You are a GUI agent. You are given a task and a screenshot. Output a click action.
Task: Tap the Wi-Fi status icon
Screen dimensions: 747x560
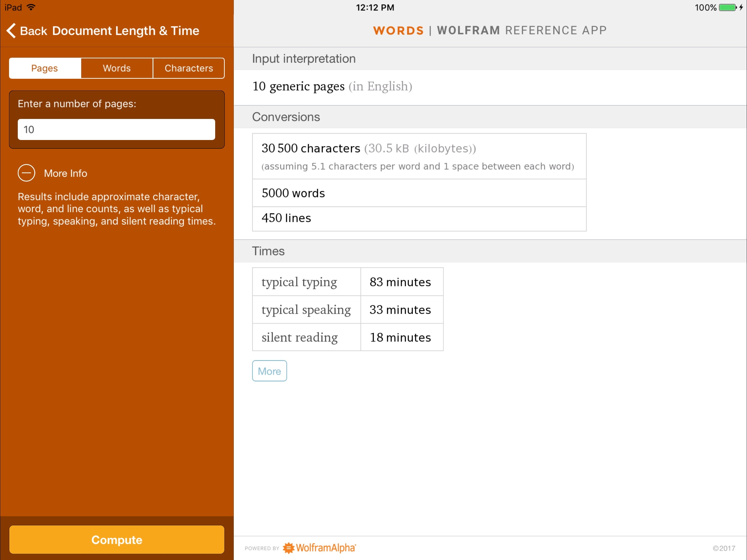31,7
